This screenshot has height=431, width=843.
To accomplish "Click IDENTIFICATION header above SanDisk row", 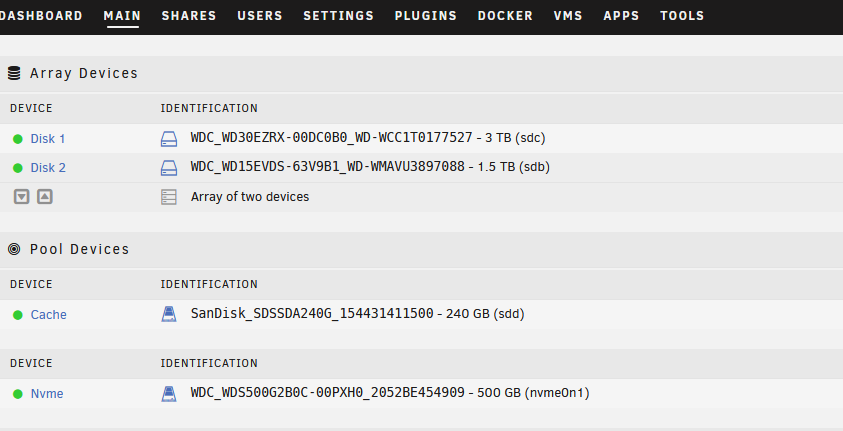I will coord(209,284).
